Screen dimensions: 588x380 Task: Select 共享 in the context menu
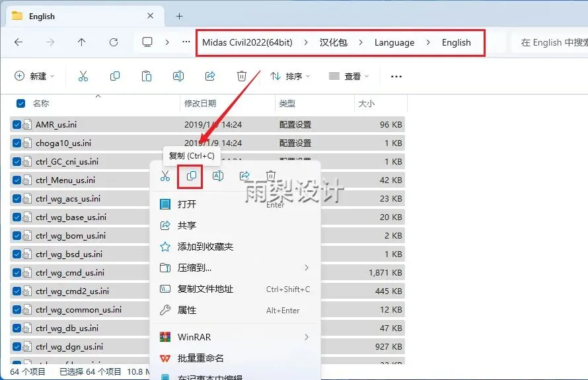pyautogui.click(x=235, y=225)
